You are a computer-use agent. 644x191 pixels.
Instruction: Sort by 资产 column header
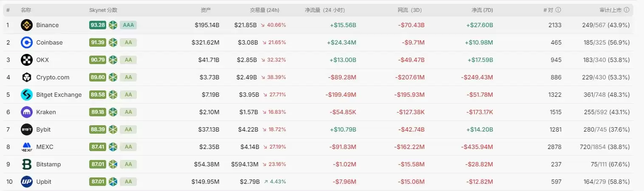tap(206, 10)
